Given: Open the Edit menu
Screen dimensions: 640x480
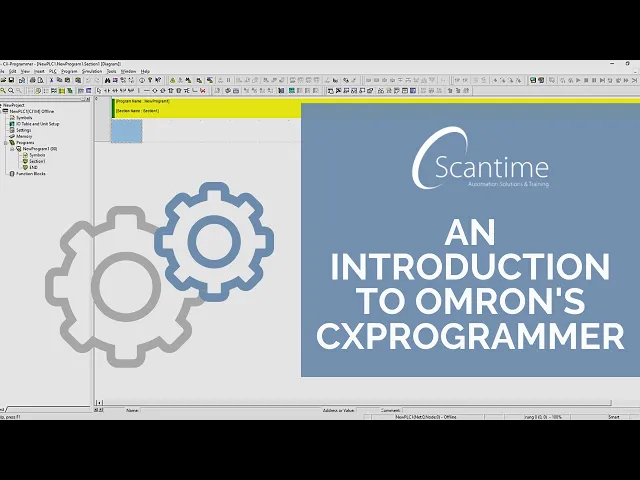Looking at the screenshot, I should [13, 71].
